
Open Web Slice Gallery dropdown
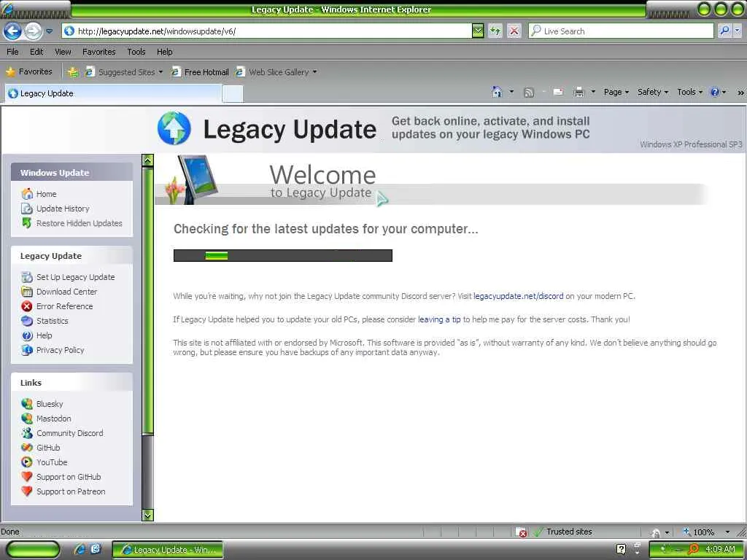coord(276,72)
